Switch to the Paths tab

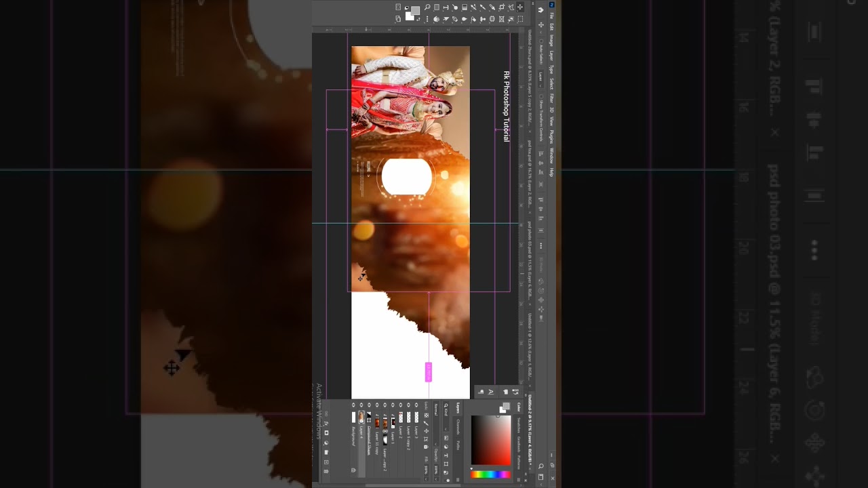(x=458, y=445)
